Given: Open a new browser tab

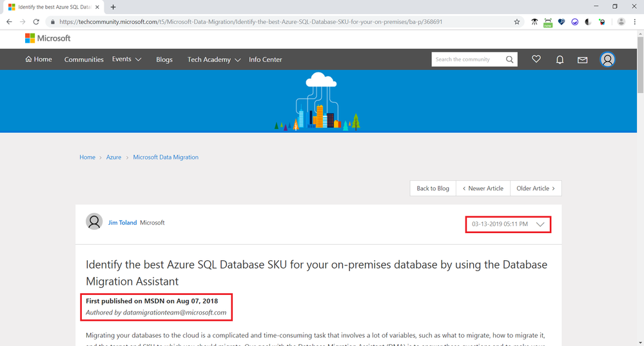Looking at the screenshot, I should click(113, 7).
